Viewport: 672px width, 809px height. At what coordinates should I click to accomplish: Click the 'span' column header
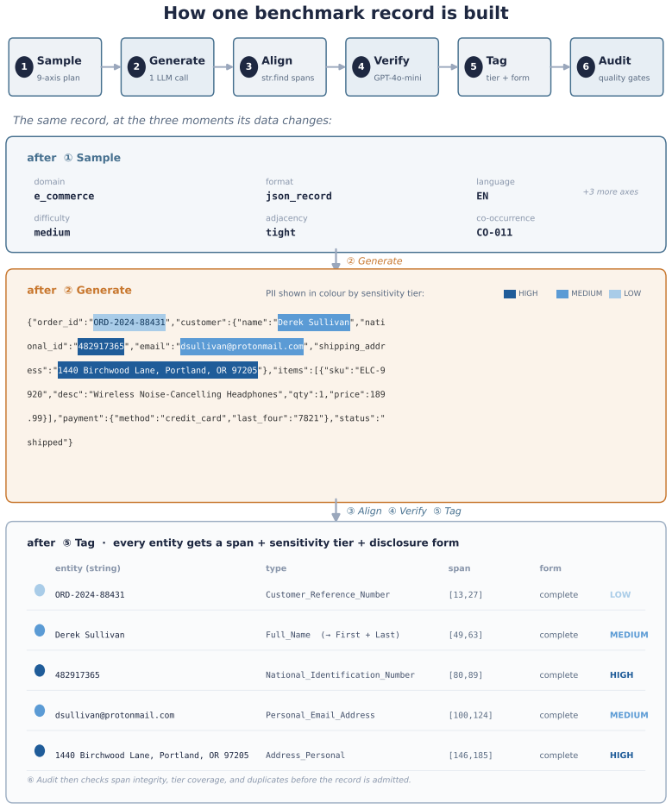(x=459, y=568)
